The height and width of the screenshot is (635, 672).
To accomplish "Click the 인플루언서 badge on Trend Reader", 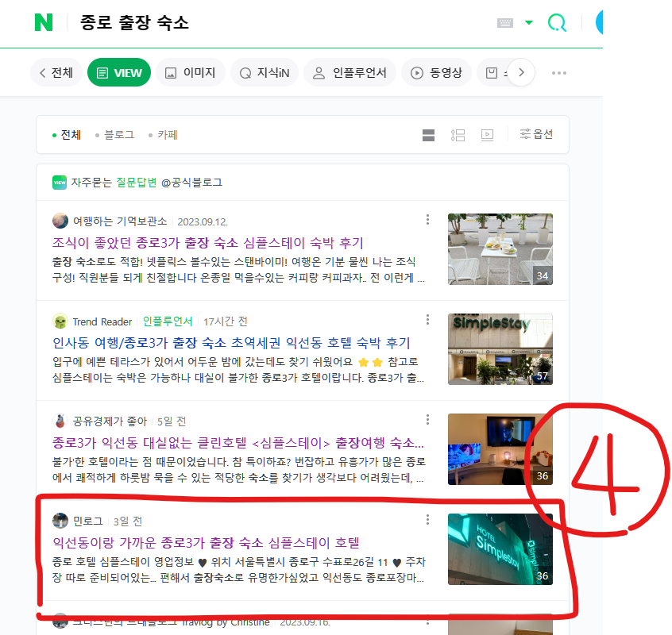I will click(168, 321).
